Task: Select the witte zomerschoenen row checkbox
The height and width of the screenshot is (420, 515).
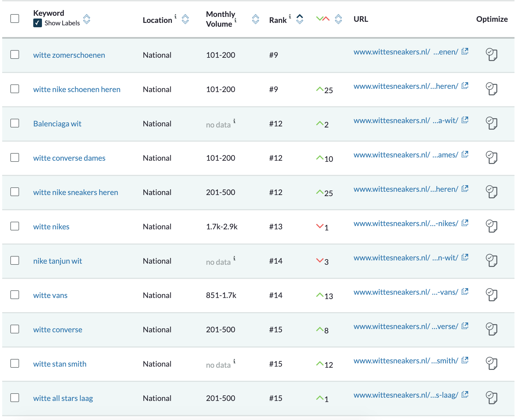Action: click(15, 54)
